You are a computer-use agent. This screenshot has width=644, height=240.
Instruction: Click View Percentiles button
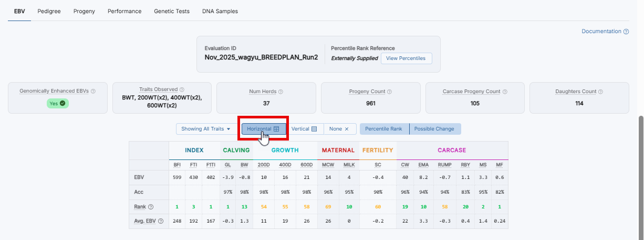[406, 58]
